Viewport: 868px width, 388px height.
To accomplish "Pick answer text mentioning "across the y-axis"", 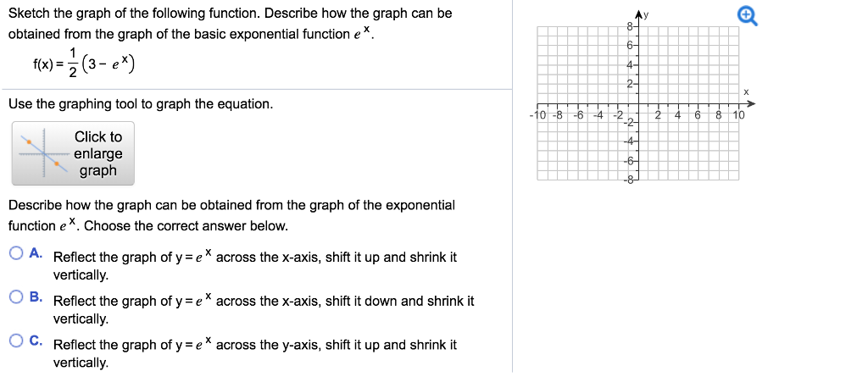I will click(x=254, y=353).
